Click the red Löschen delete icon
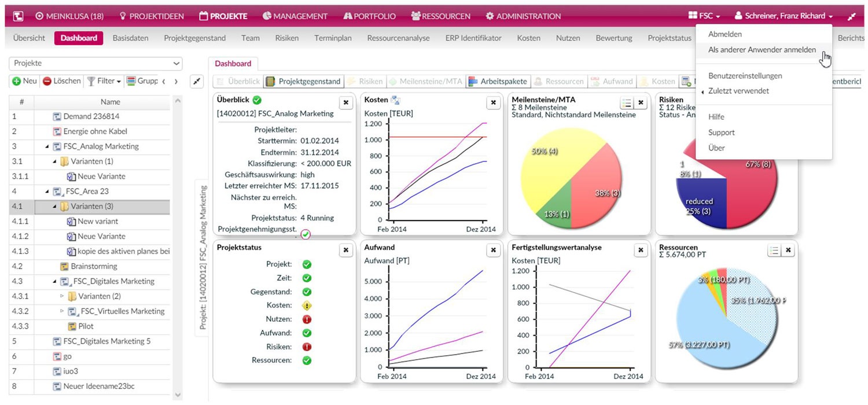The width and height of the screenshot is (868, 405). pos(47,82)
